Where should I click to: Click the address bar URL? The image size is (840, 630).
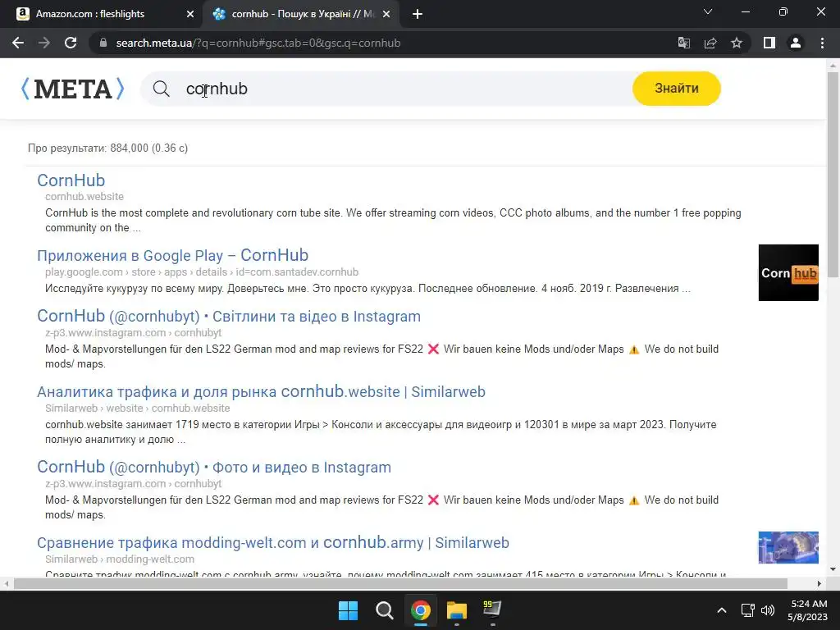258,43
